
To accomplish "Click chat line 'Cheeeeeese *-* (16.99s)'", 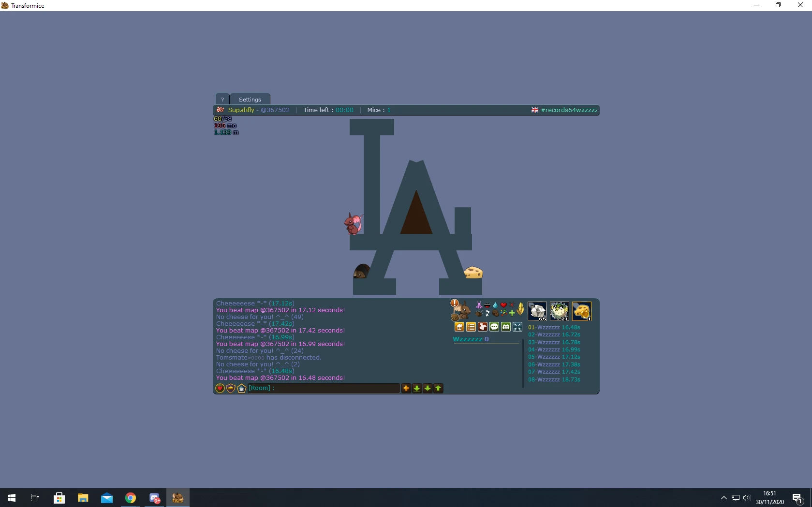I will coord(255,337).
